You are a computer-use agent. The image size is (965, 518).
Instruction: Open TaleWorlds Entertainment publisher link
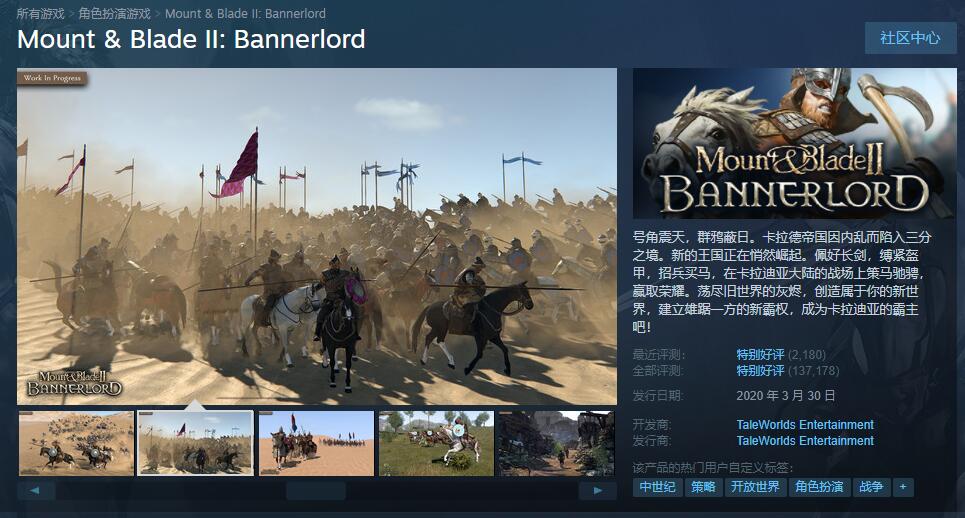coord(805,440)
